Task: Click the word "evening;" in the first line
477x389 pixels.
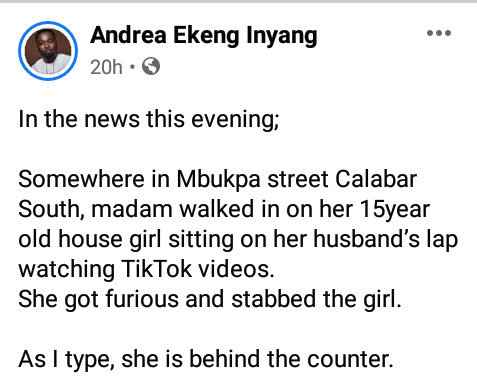Action: pos(235,119)
